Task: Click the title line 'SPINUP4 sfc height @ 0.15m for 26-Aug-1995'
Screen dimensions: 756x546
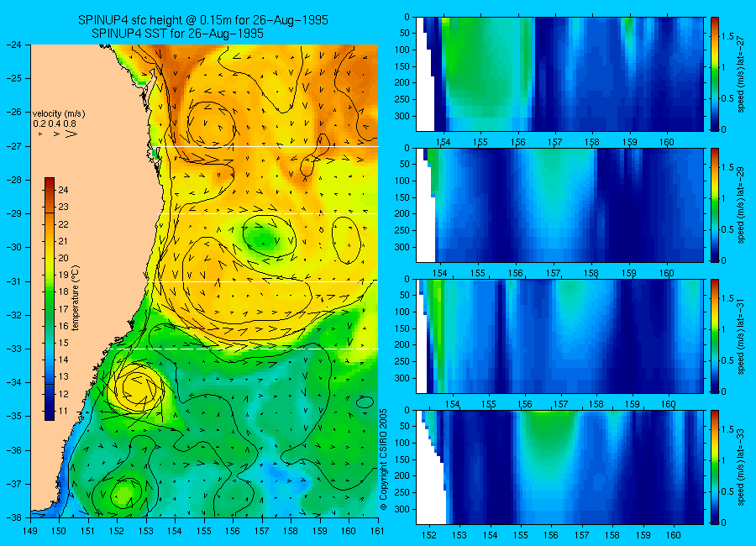Action: pyautogui.click(x=203, y=20)
